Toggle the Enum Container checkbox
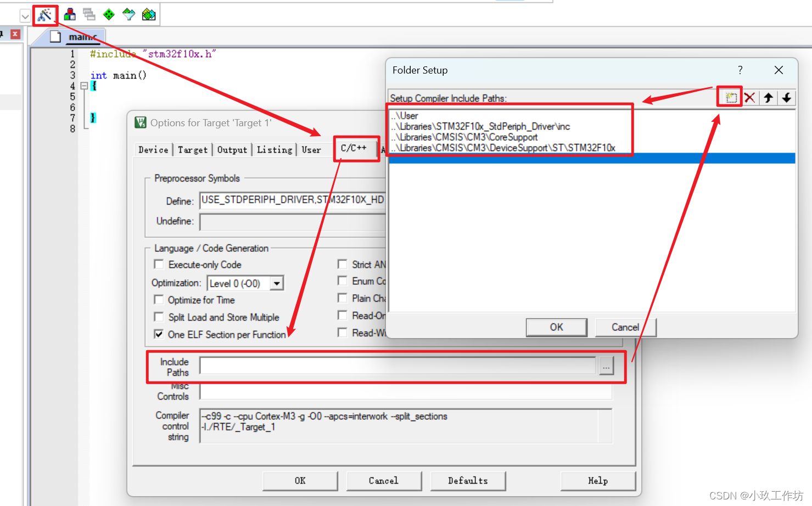This screenshot has width=812, height=506. [342, 281]
